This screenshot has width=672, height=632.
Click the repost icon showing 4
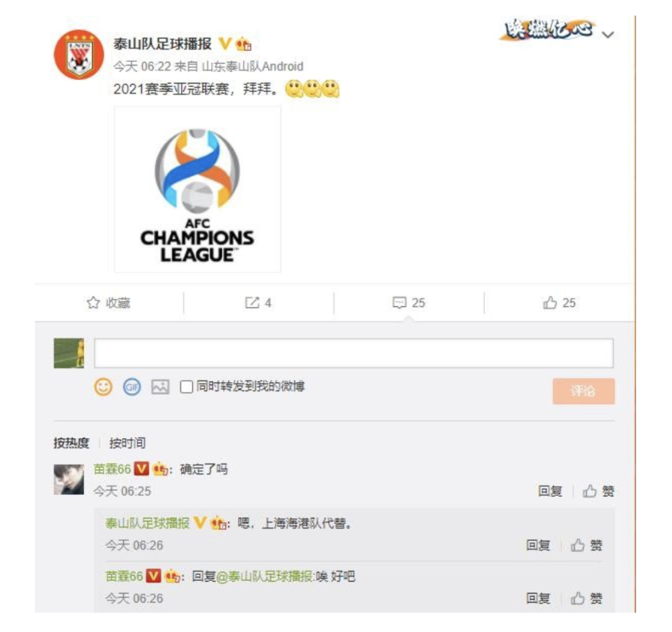click(252, 303)
